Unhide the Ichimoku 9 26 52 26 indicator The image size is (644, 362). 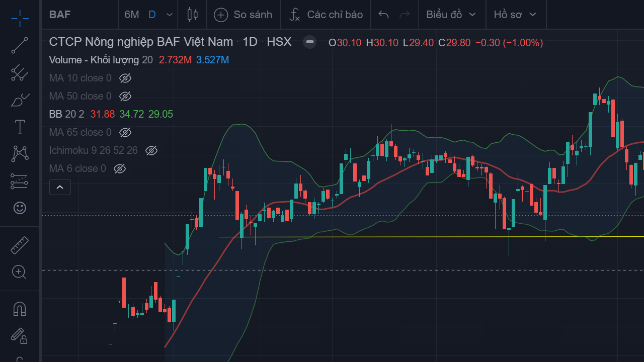pos(151,150)
